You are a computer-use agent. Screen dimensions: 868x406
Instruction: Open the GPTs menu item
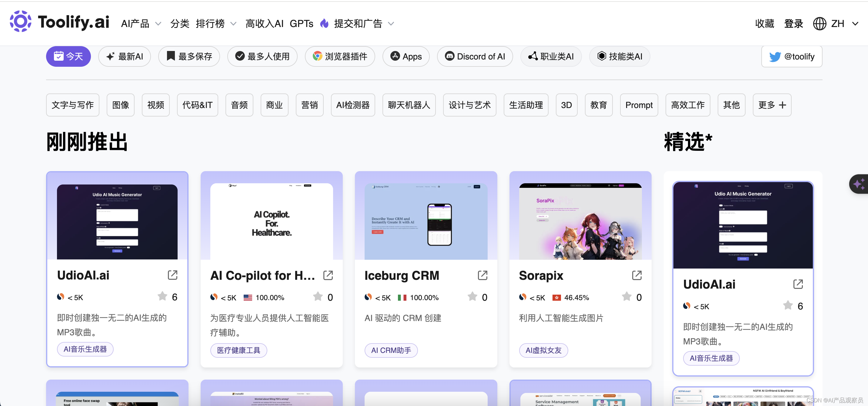302,24
